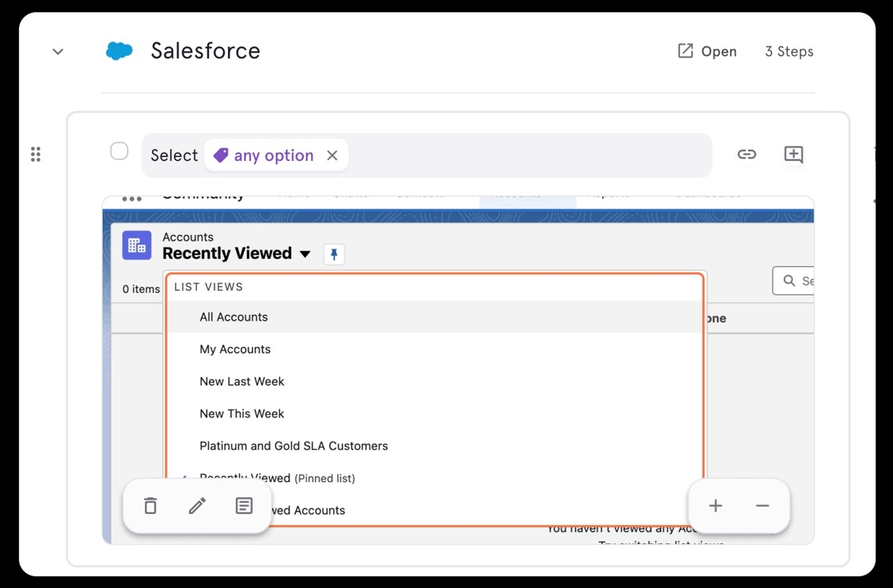This screenshot has width=893, height=588.
Task: Click the Select step text field
Action: tap(427, 155)
